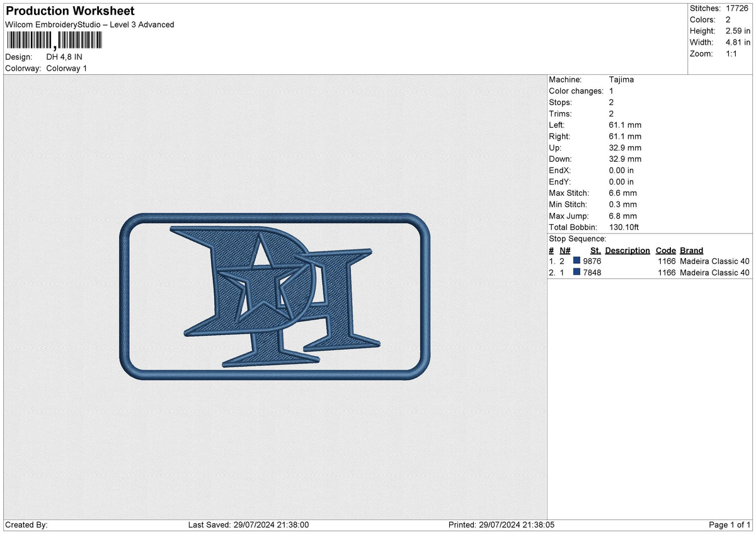Click the 'Trims:' label
This screenshot has width=756, height=534.
click(561, 113)
